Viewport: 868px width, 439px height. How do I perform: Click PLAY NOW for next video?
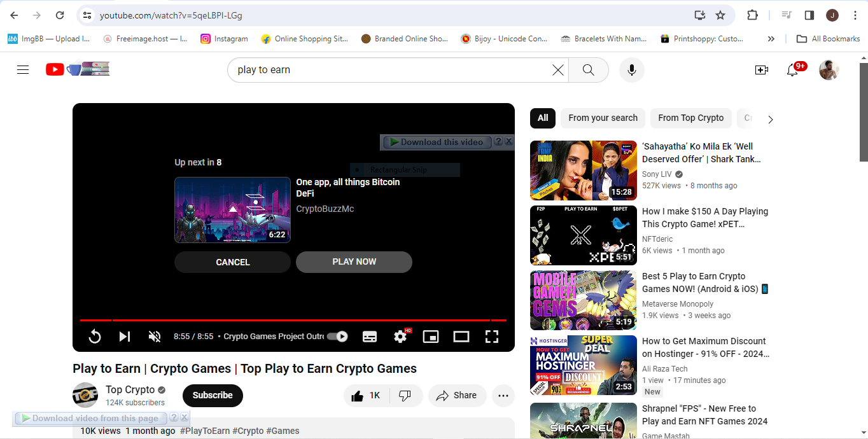[x=354, y=261]
